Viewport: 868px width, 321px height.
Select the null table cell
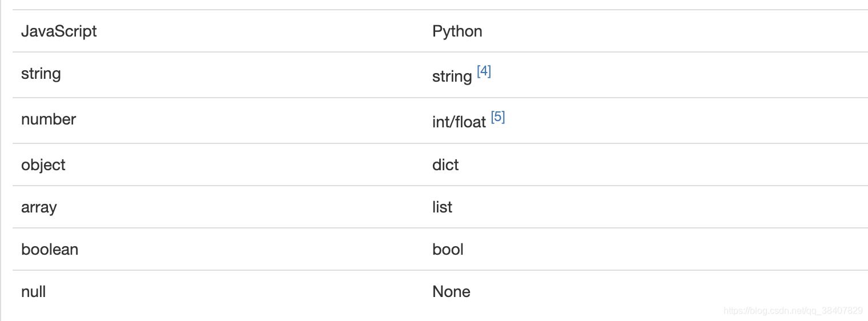34,292
